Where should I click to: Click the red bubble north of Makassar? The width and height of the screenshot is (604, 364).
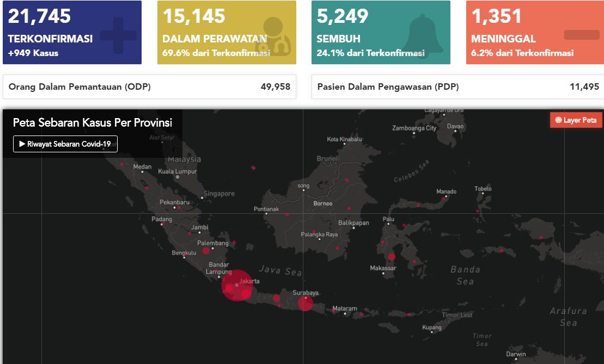[x=392, y=257]
